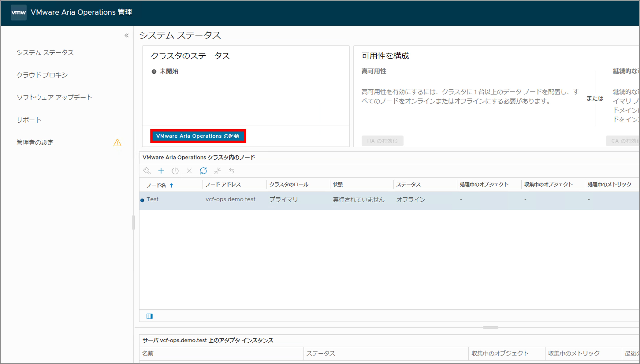Sort by ステータス column in nodes table
Viewport: 640px width, 364px height.
click(408, 184)
